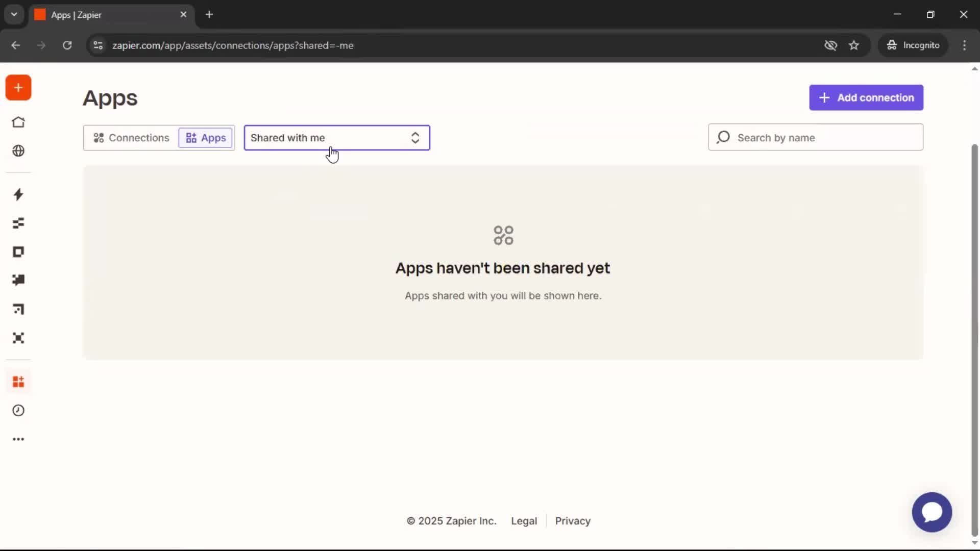Image resolution: width=980 pixels, height=551 pixels.
Task: Click the Add connection button
Action: point(866,97)
